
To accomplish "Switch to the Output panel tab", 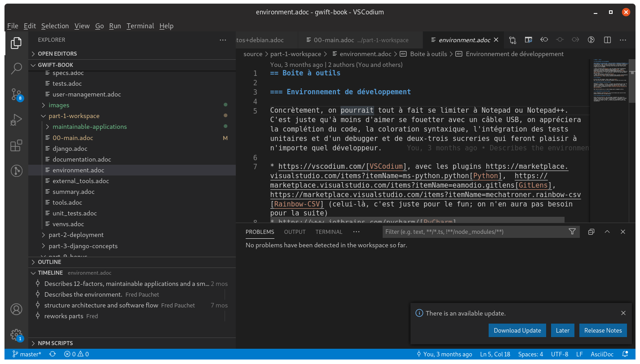I will pyautogui.click(x=295, y=232).
